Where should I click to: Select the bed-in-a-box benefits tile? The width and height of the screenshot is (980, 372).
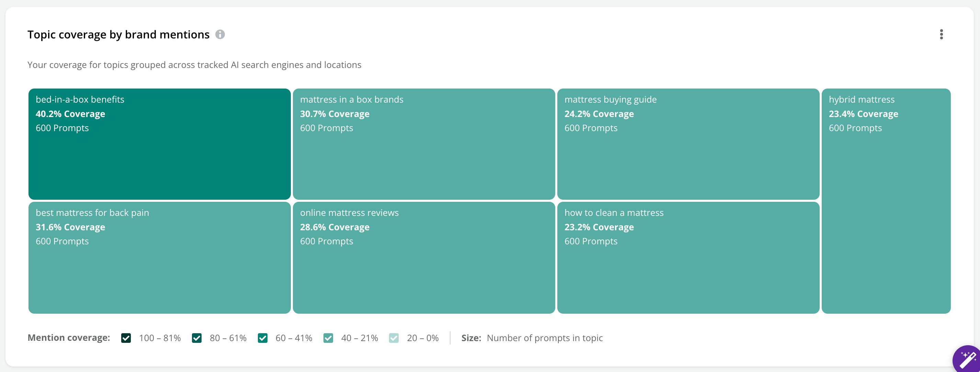point(159,144)
